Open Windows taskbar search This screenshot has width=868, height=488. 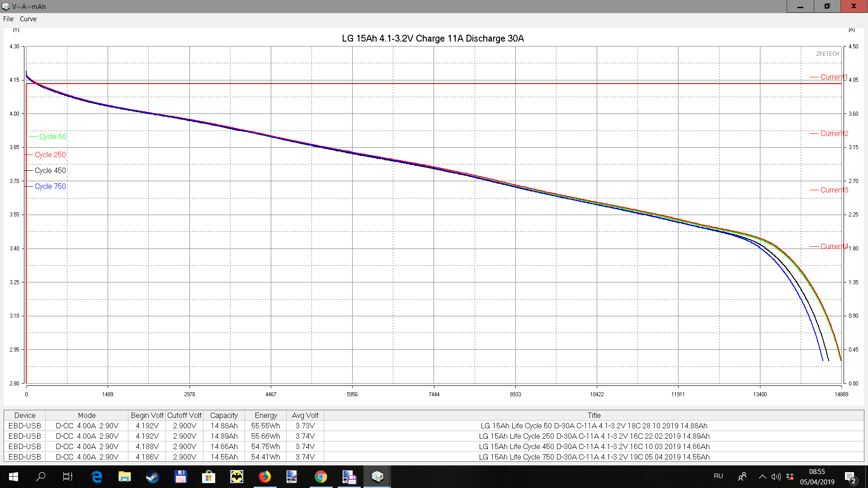[x=41, y=477]
